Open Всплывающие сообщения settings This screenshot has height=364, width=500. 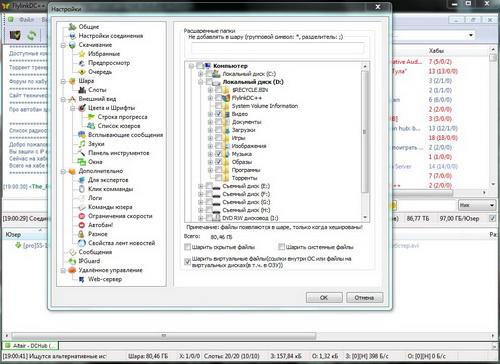(x=125, y=135)
